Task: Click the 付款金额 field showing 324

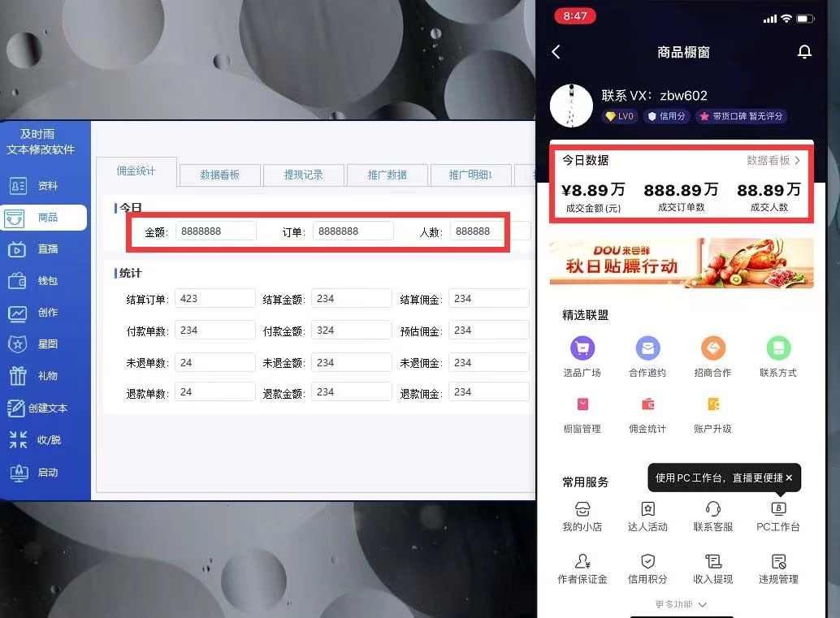Action: (352, 331)
